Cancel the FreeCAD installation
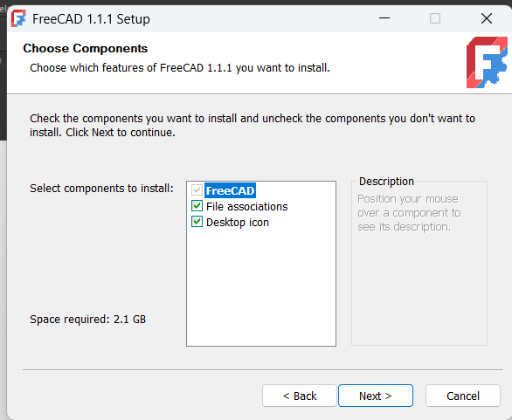 tap(463, 396)
